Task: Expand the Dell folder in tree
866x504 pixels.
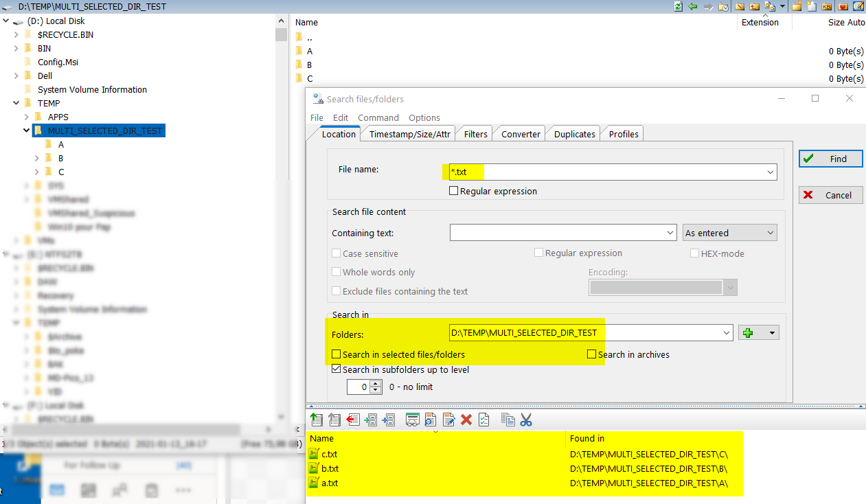Action: pyautogui.click(x=16, y=76)
